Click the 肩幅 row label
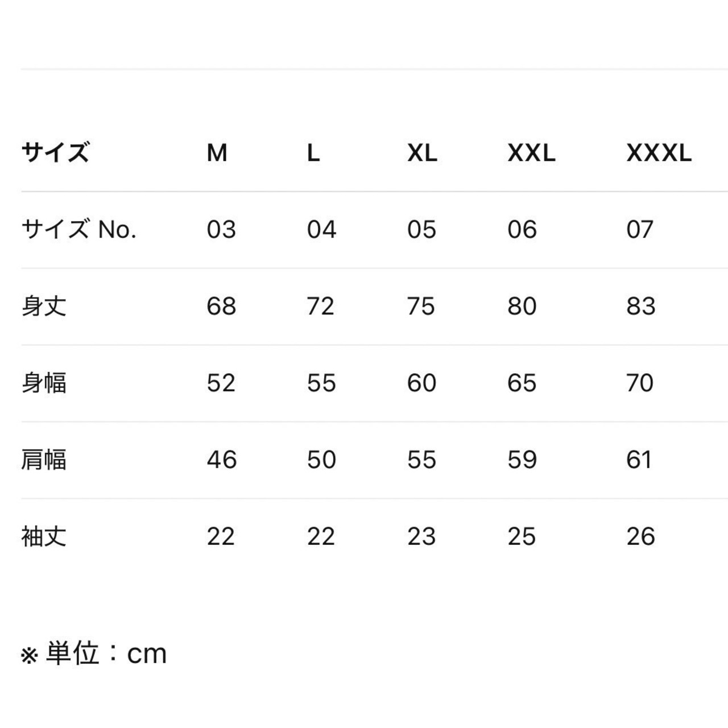This screenshot has width=728, height=728. (44, 460)
